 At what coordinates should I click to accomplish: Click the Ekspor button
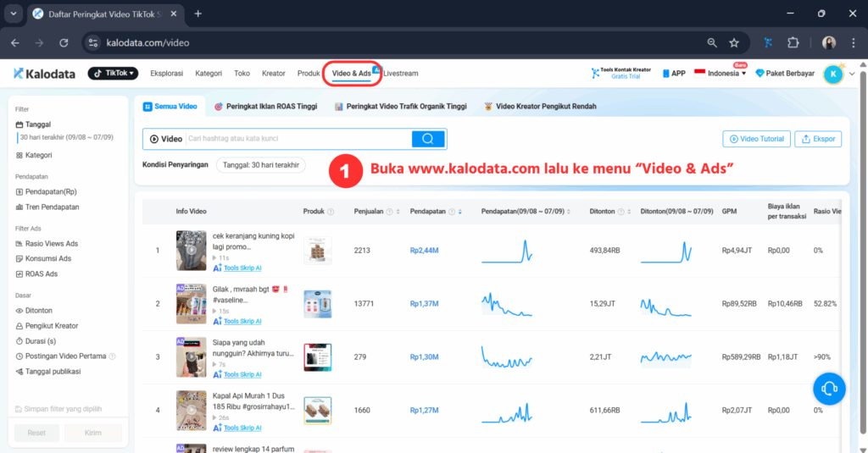click(x=818, y=139)
